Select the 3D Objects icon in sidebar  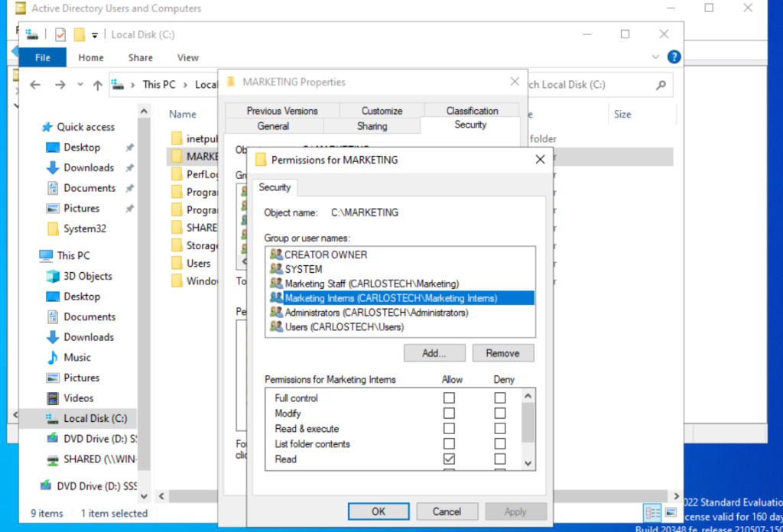coord(52,277)
